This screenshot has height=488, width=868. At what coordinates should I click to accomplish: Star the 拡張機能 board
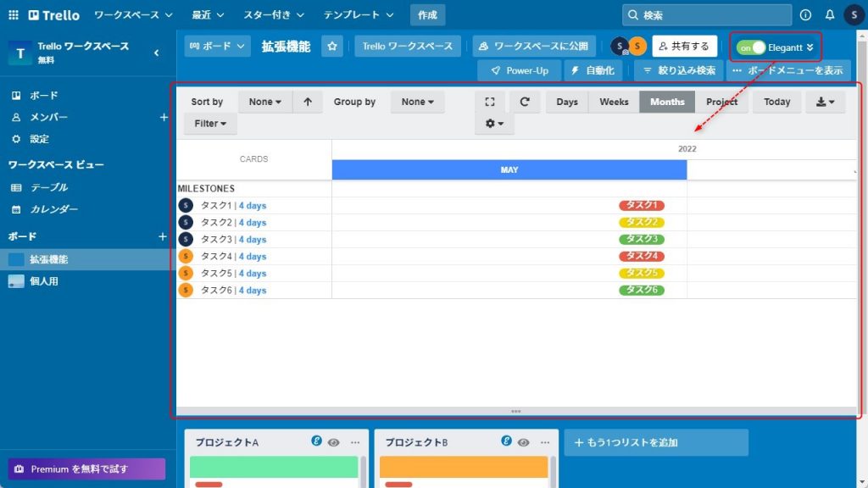[x=332, y=46]
